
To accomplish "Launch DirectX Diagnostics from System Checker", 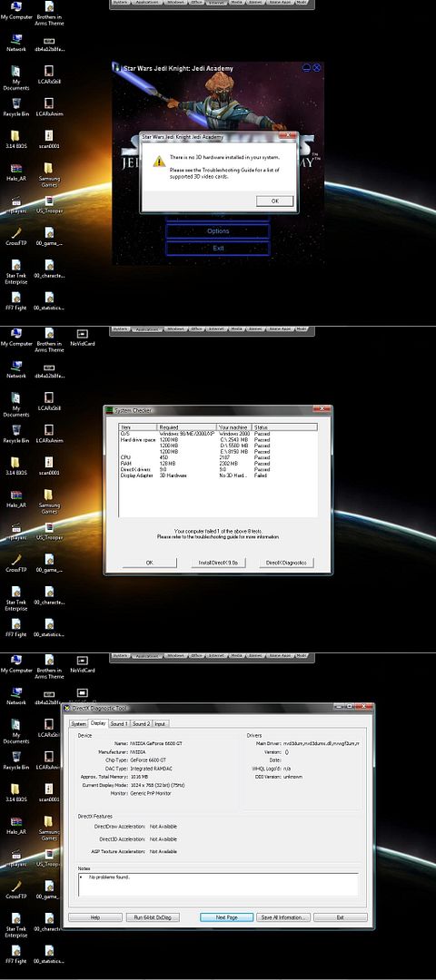I will tap(286, 563).
